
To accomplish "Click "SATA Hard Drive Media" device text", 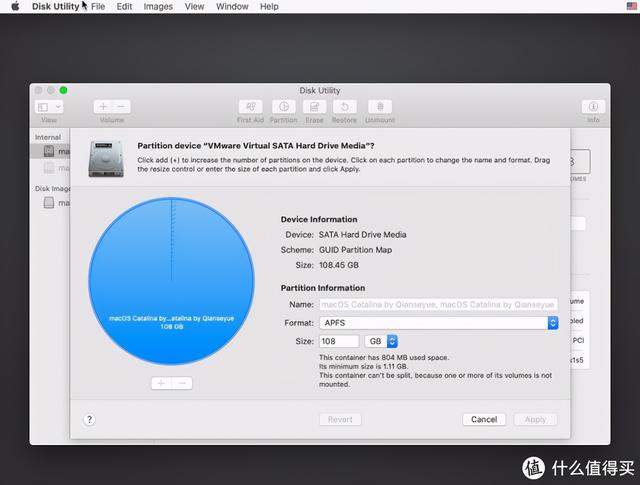I will pos(362,235).
